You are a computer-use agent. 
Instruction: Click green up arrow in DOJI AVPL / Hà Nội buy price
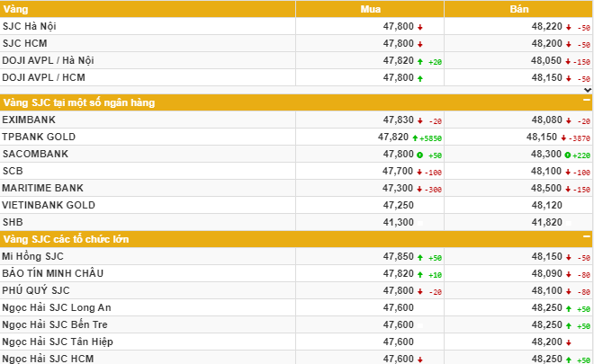(x=420, y=61)
